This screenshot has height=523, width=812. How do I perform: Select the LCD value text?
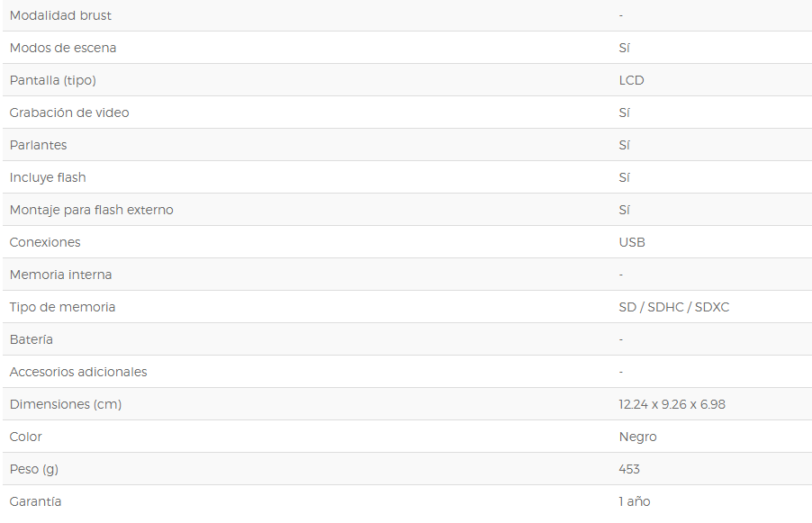coord(631,80)
